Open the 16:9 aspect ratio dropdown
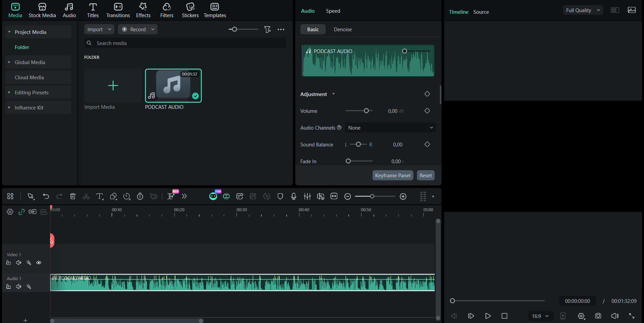 [x=540, y=316]
